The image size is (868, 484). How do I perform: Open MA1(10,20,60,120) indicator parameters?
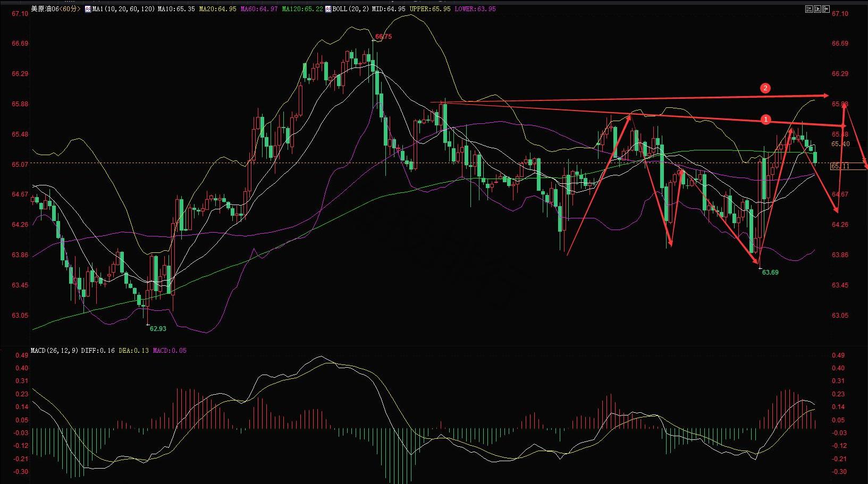point(123,9)
